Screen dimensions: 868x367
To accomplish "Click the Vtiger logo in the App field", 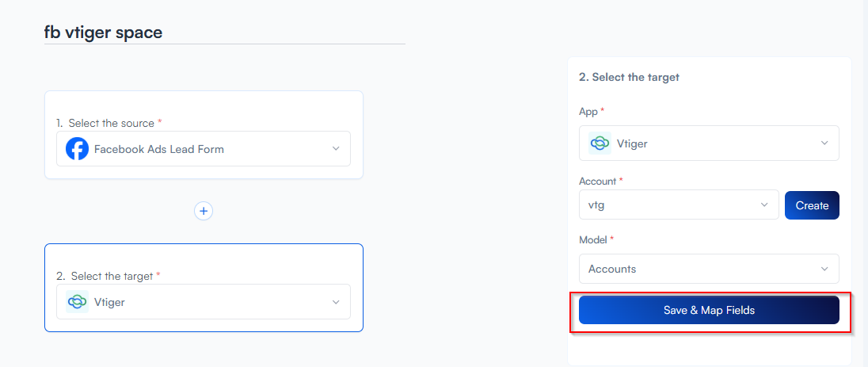I will tap(600, 143).
